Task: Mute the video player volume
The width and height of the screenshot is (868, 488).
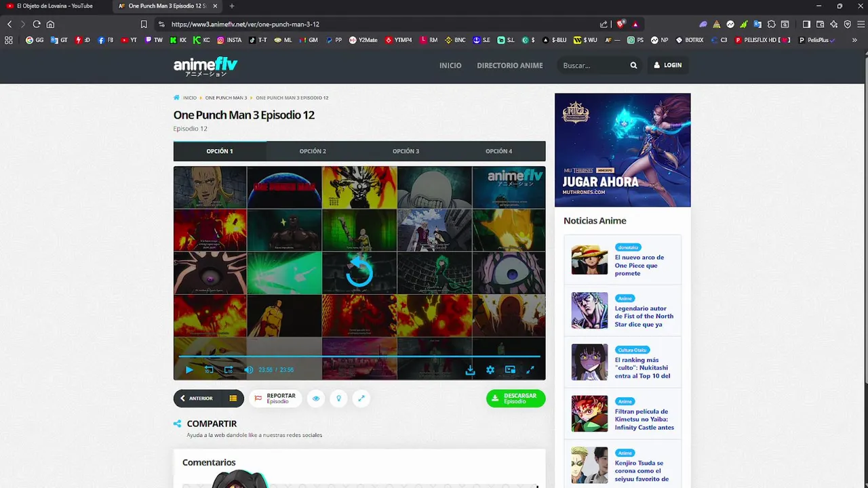Action: 249,370
